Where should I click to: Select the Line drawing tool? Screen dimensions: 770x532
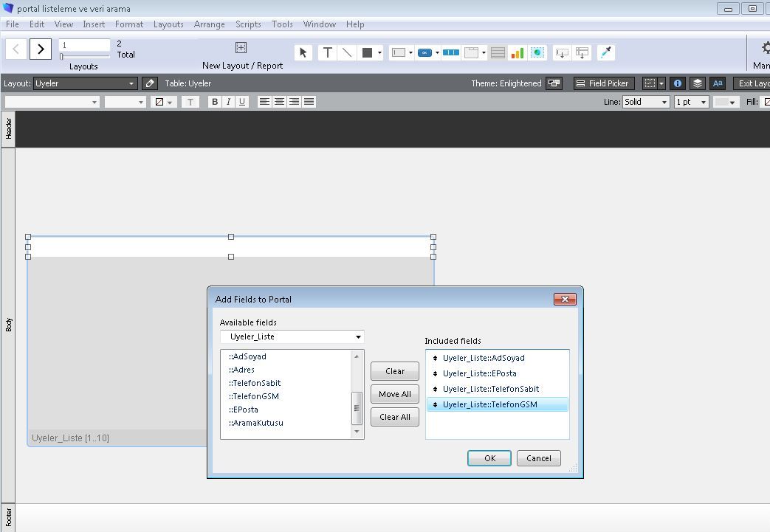[x=347, y=52]
